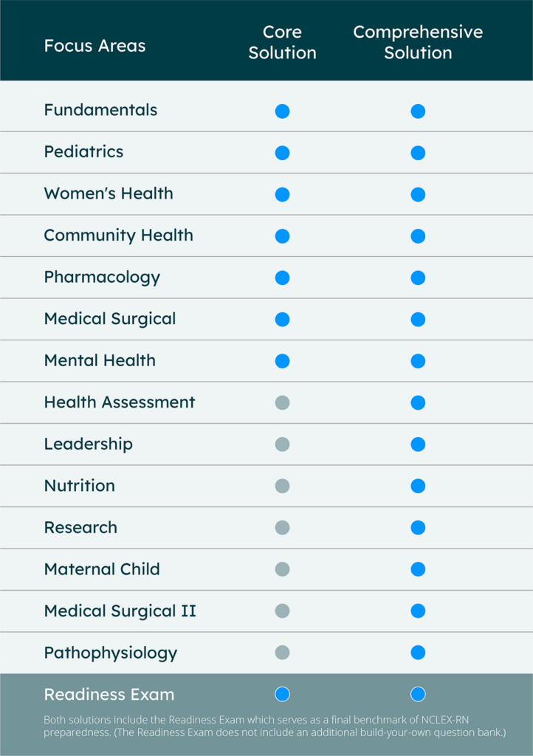
Task: Click the Pediatrics Comprehensive Solution blue dot
Action: (x=418, y=153)
